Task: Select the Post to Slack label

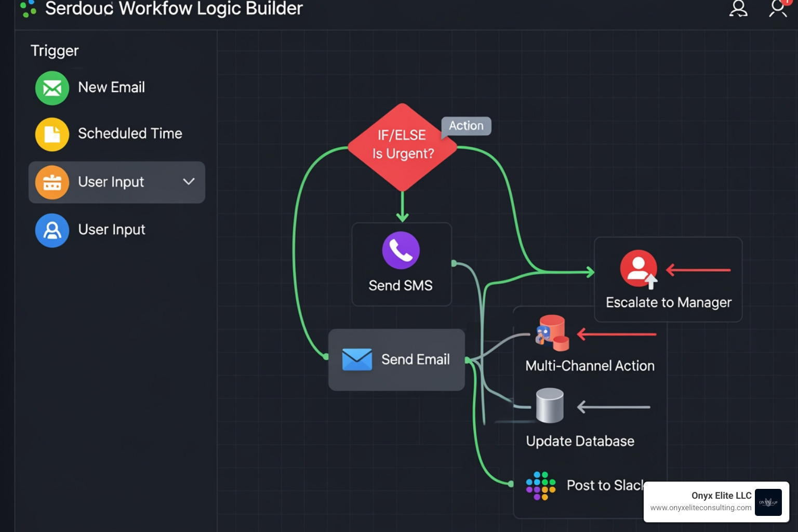Action: (x=605, y=485)
